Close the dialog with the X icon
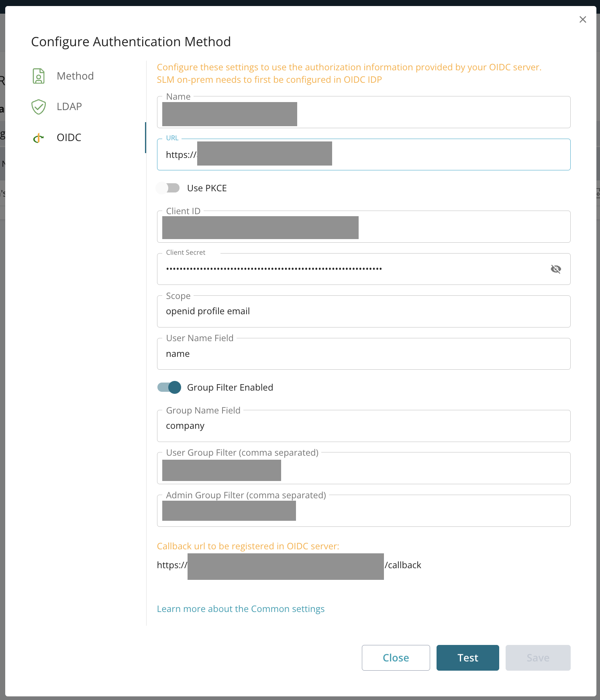600x700 pixels. (583, 20)
